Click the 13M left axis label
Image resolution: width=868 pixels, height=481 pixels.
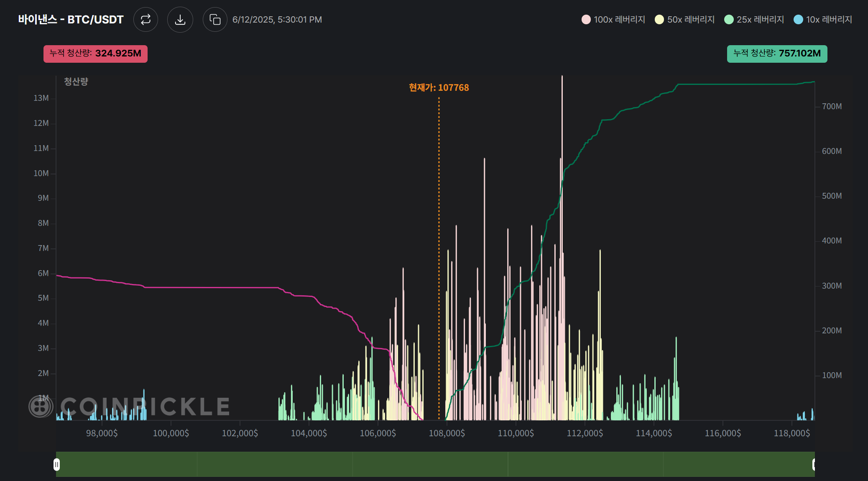click(x=41, y=98)
